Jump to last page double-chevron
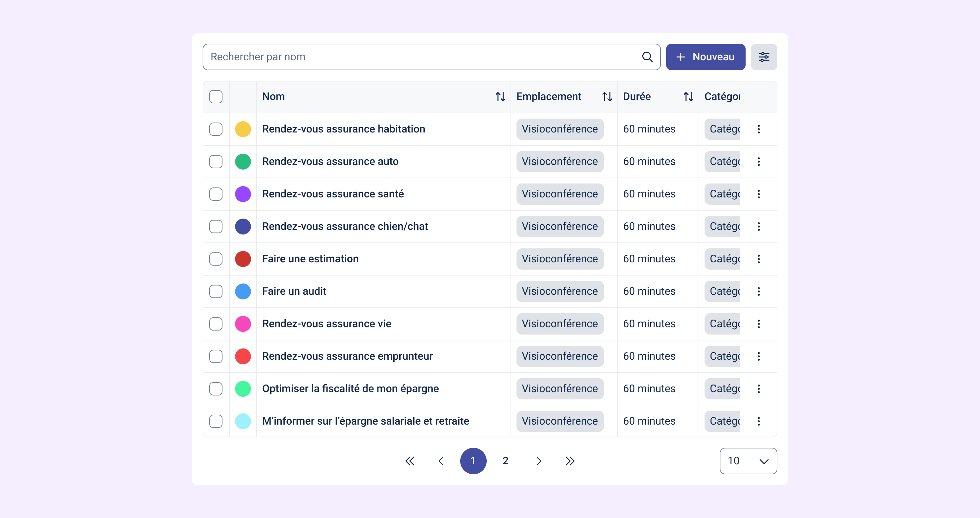Viewport: 980px width, 518px height. click(x=569, y=461)
